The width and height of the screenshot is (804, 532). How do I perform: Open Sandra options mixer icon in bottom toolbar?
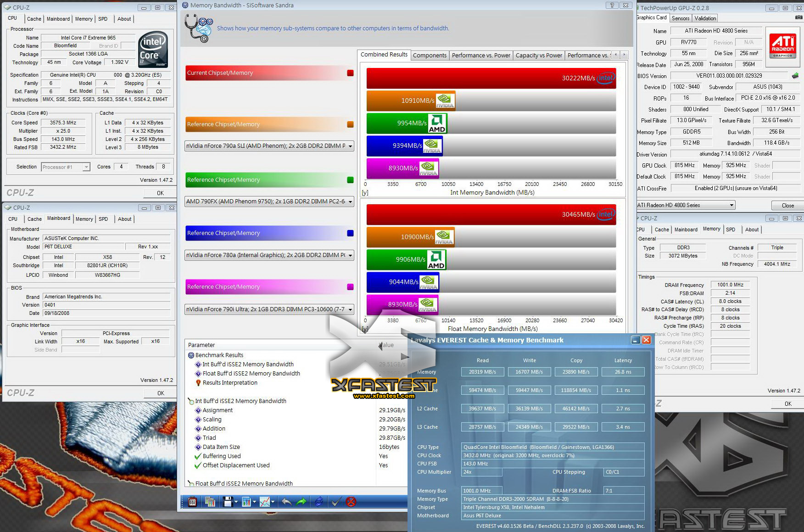[192, 502]
